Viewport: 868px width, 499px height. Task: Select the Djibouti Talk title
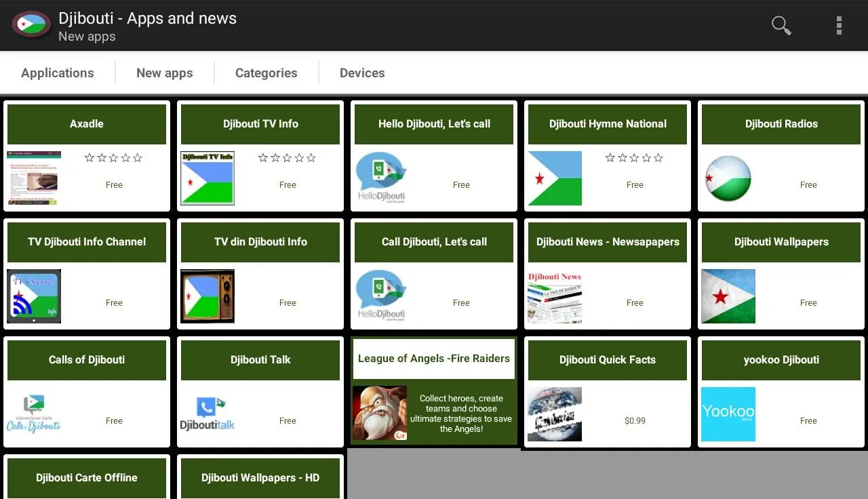click(x=260, y=360)
